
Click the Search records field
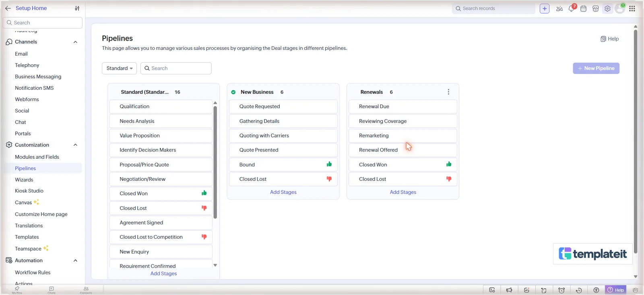click(493, 8)
